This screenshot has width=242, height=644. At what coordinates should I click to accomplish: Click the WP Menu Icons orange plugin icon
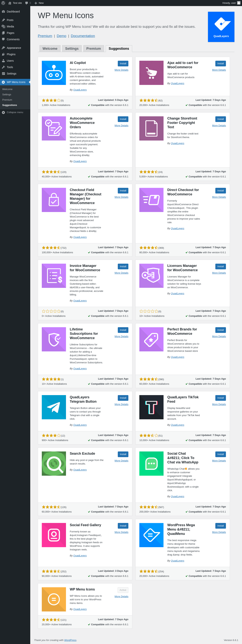(x=54, y=599)
